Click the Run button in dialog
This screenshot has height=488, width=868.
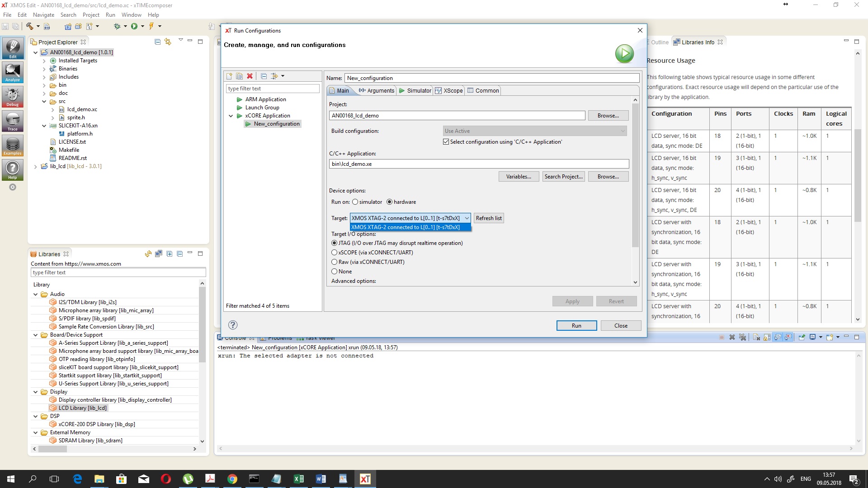[576, 325]
